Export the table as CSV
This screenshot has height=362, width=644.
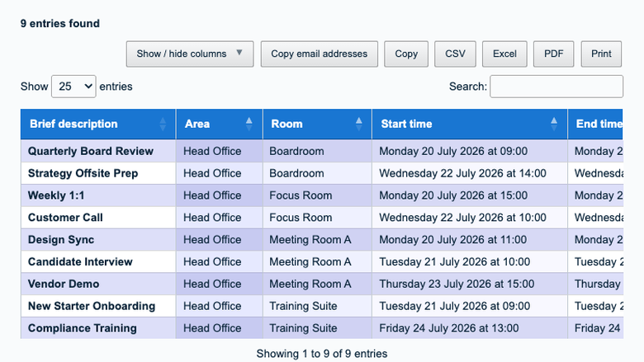click(455, 54)
